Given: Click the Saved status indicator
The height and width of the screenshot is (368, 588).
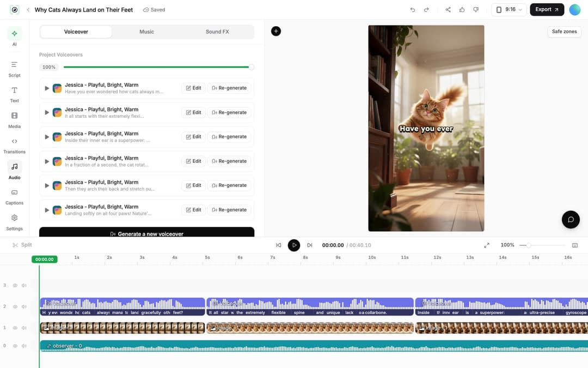Looking at the screenshot, I should (x=154, y=10).
